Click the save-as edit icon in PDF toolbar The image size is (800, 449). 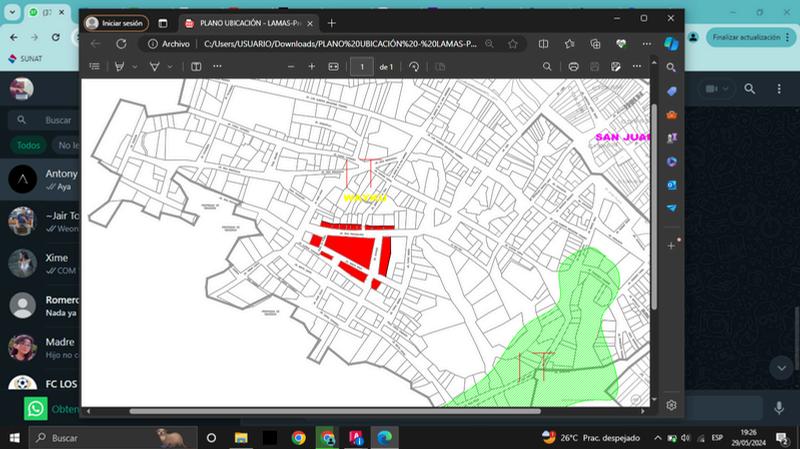(616, 67)
